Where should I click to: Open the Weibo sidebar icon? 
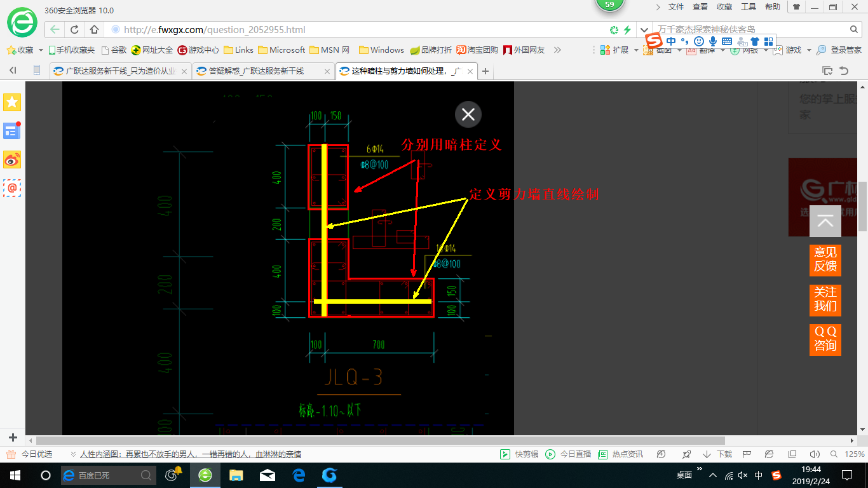pos(12,159)
